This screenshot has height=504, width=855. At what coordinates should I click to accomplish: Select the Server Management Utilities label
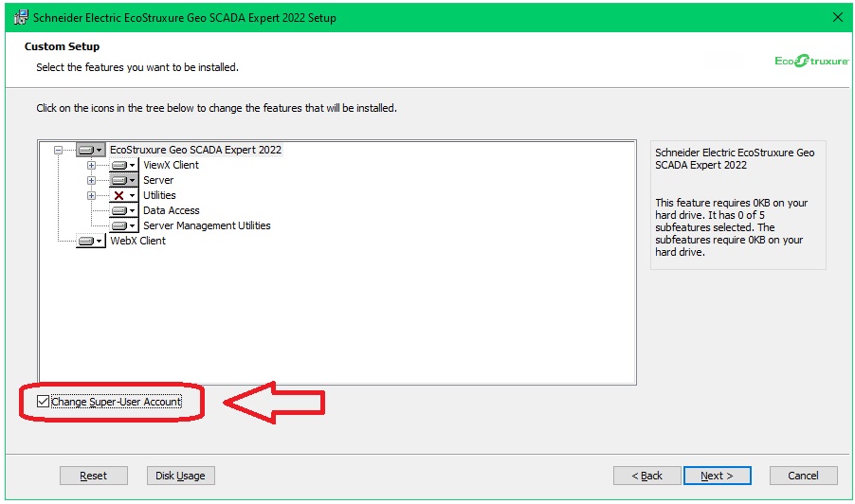(207, 225)
